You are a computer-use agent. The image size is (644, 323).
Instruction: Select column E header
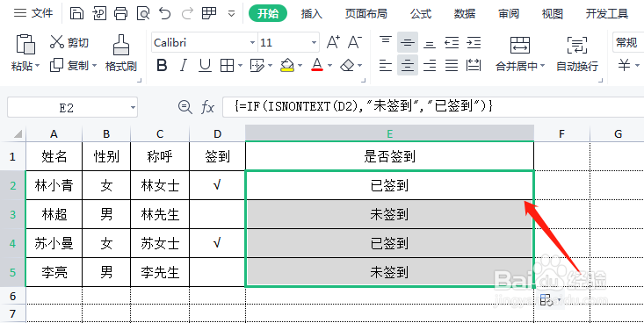click(389, 133)
